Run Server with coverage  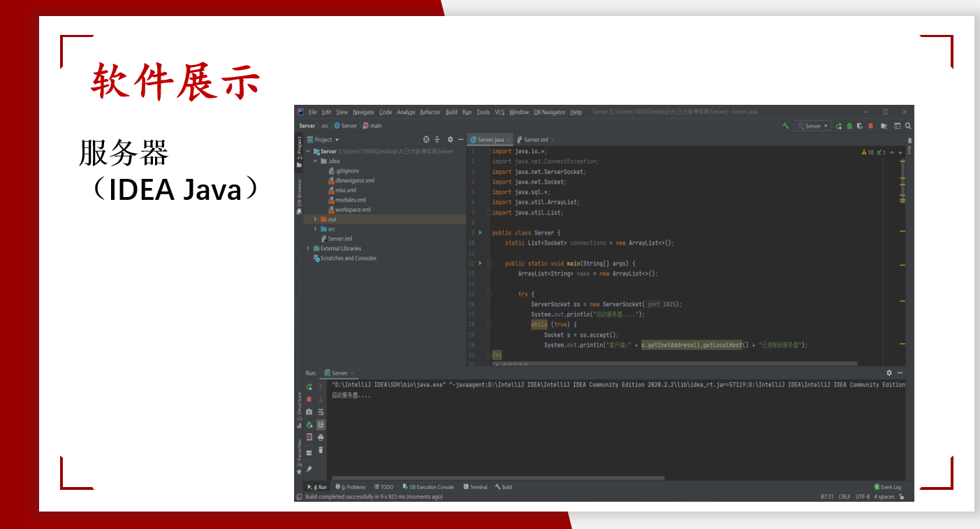[860, 126]
